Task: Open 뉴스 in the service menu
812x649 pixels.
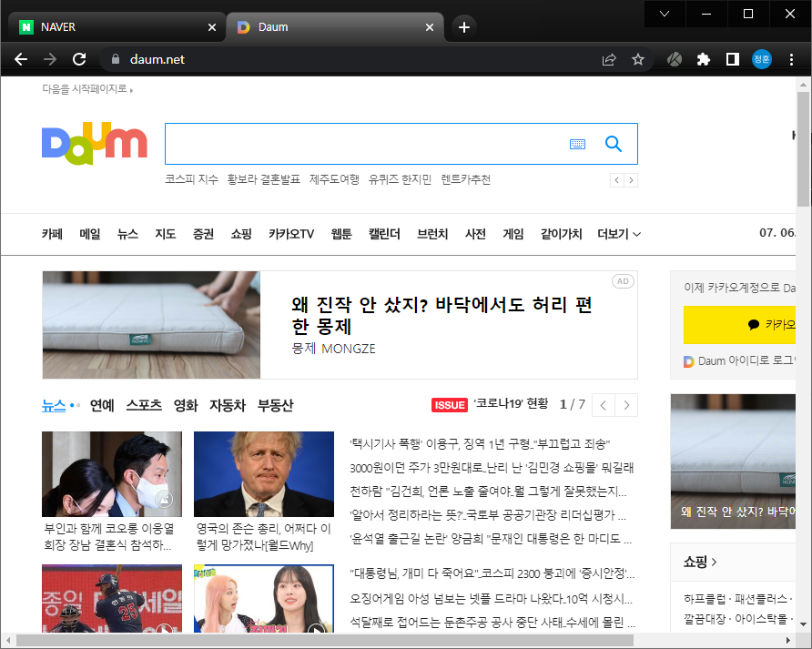Action: (128, 234)
